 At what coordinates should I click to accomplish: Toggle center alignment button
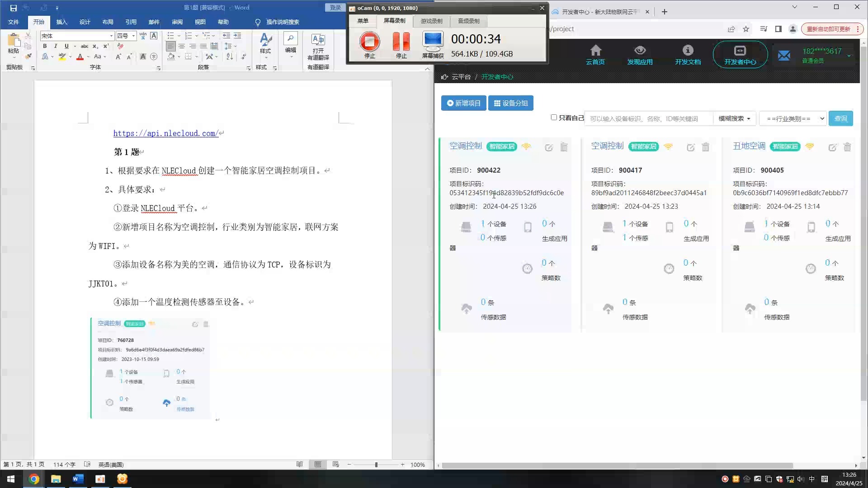click(182, 46)
